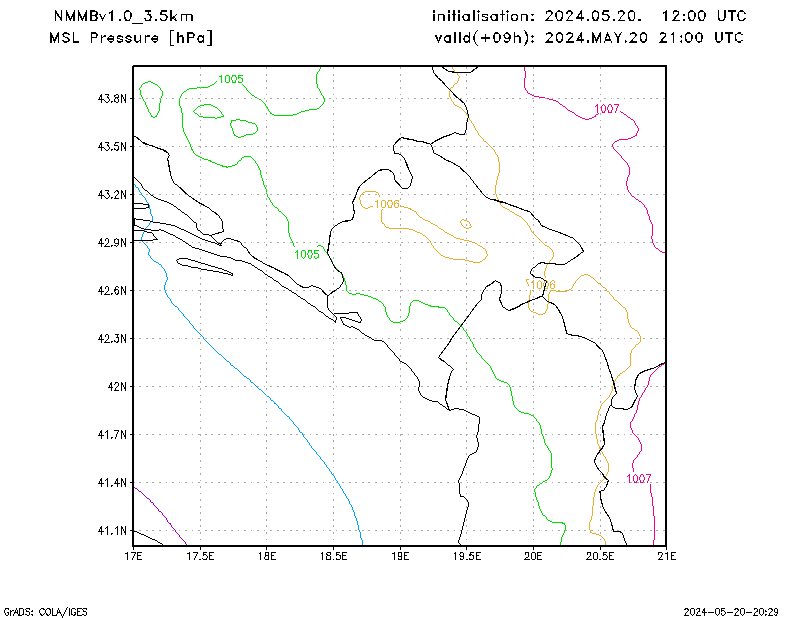Pick the 18E longitude label

tap(267, 556)
